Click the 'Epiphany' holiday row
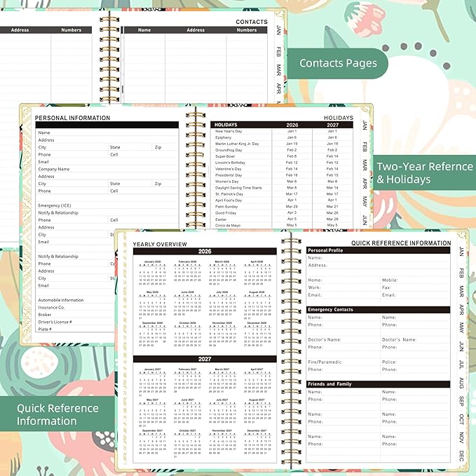The width and height of the screenshot is (476, 476). click(282, 137)
